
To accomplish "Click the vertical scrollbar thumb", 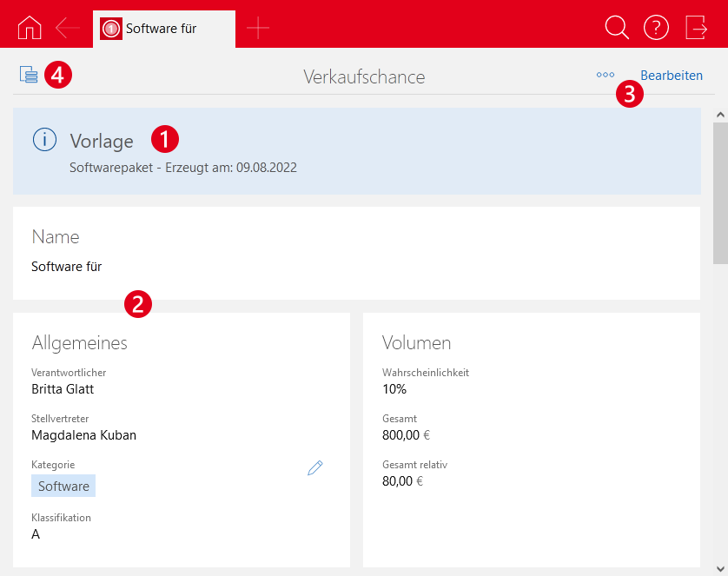I will [720, 191].
